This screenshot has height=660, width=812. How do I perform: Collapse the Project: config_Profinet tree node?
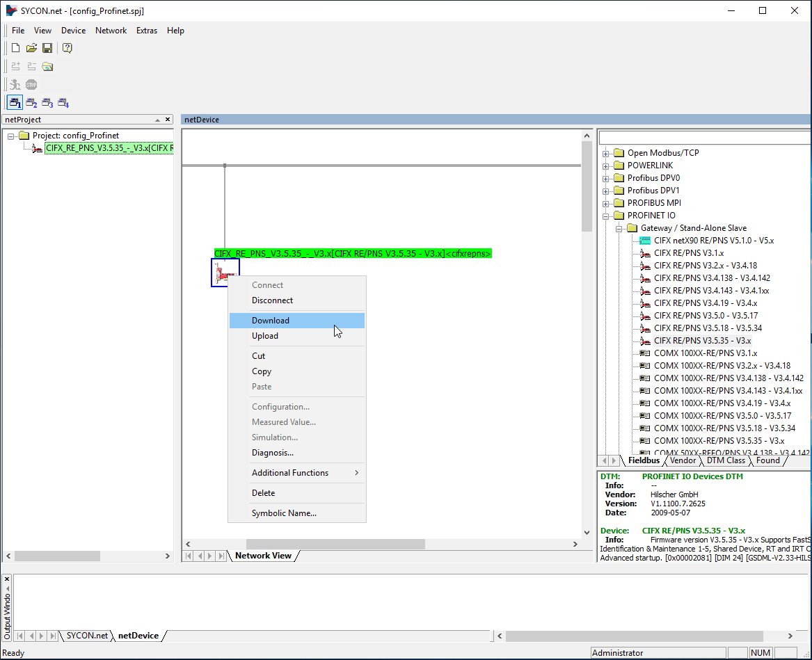click(x=11, y=136)
